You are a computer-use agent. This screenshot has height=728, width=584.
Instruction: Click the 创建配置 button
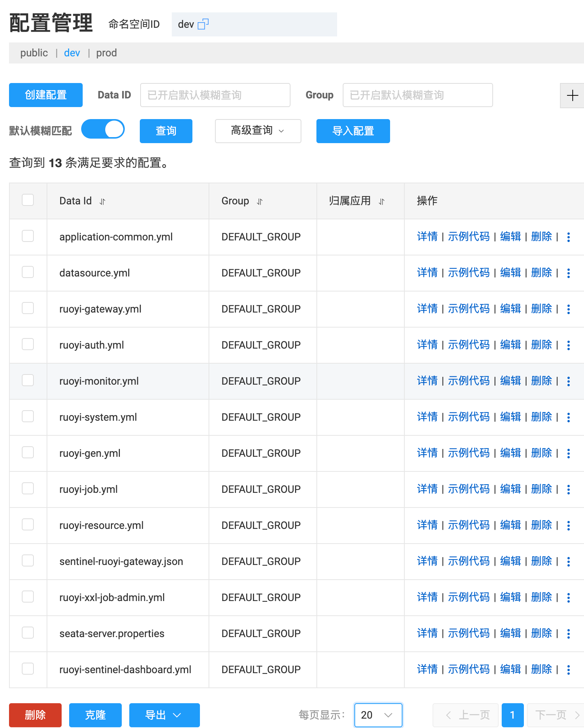(46, 95)
